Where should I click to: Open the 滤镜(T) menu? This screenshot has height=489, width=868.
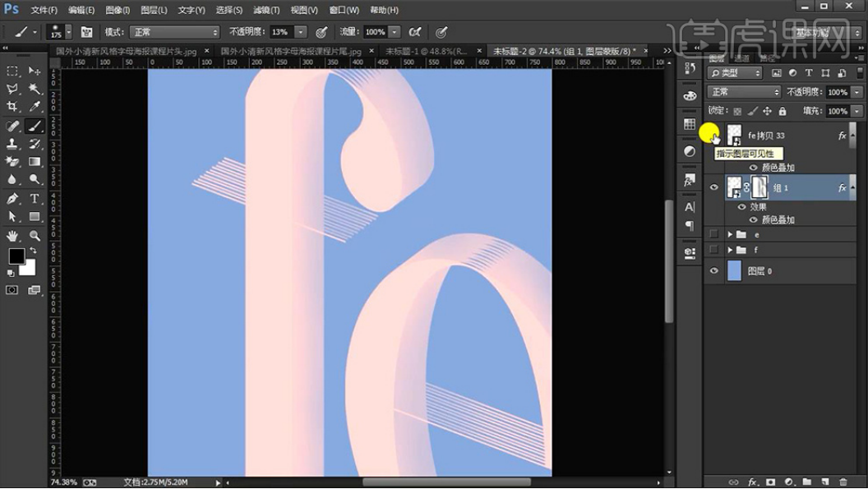point(265,10)
